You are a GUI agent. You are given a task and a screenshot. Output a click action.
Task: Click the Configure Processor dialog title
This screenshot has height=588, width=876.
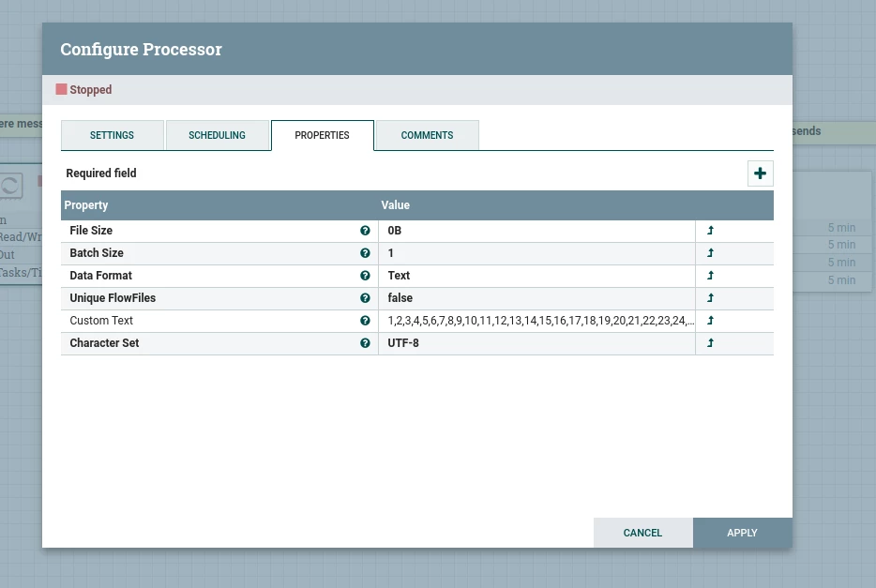[x=142, y=49]
